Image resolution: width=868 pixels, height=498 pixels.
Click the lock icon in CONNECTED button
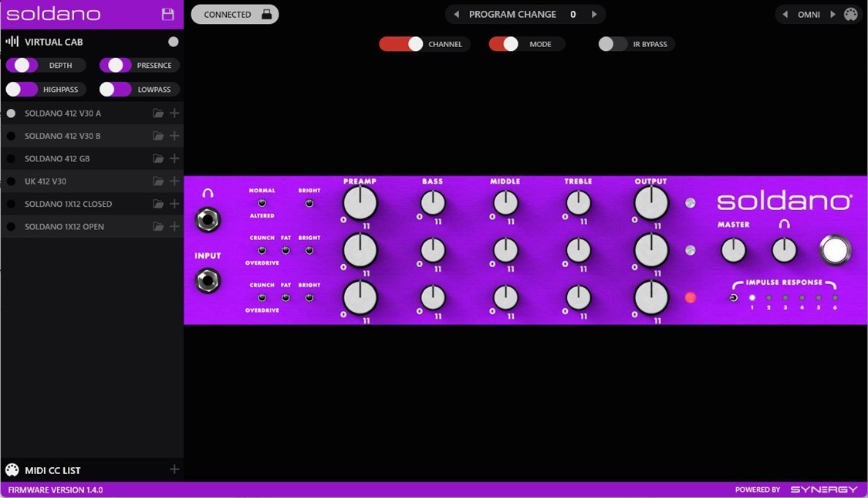[x=266, y=14]
